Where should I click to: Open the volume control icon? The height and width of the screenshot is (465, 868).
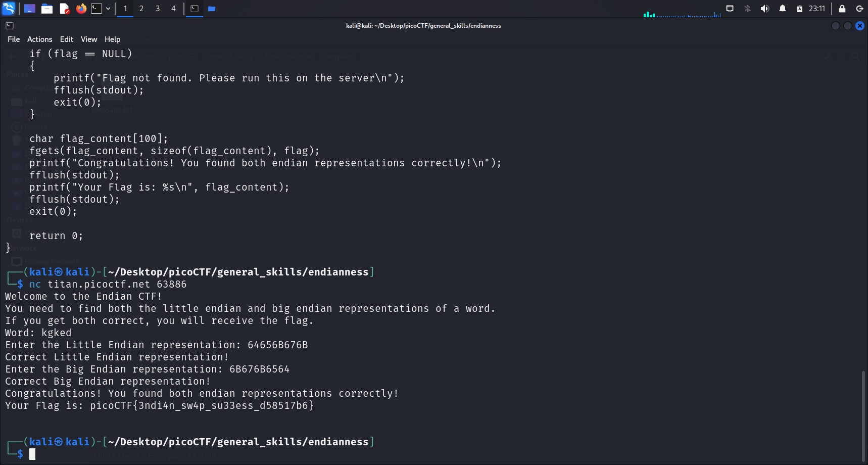tap(765, 9)
